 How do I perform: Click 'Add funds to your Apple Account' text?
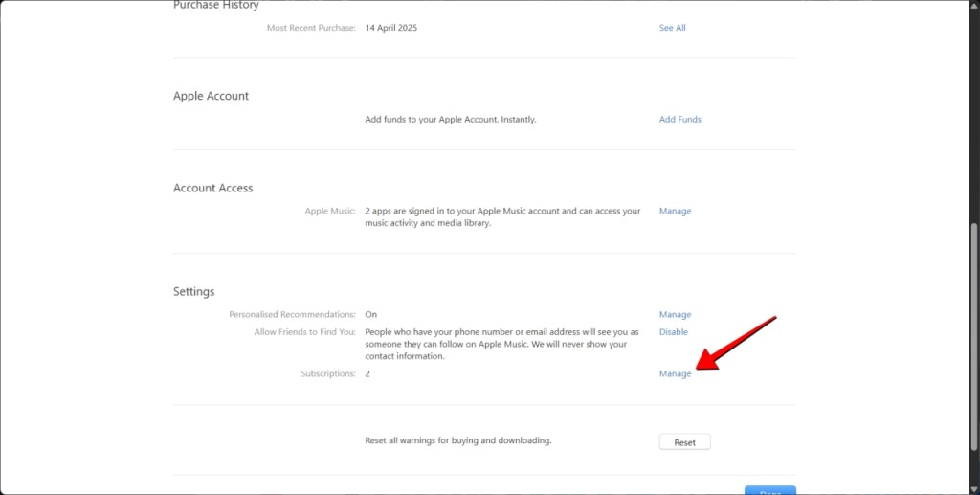[451, 120]
